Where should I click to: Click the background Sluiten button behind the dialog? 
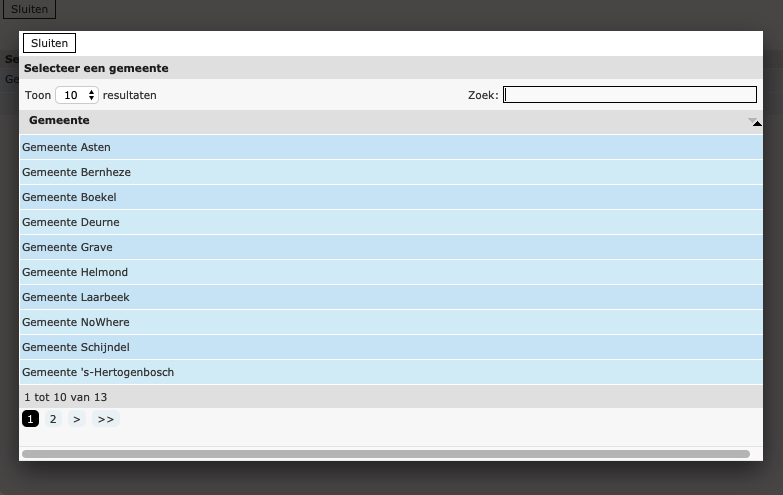(x=29, y=9)
